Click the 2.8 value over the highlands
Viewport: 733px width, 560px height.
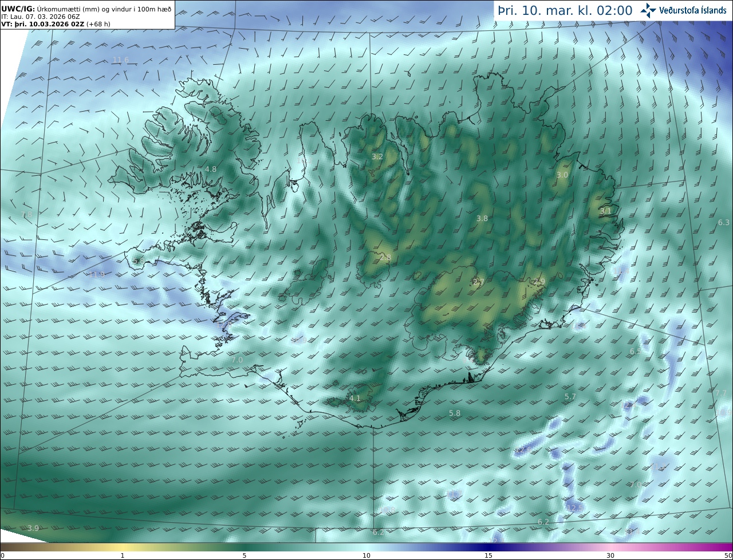tap(385, 258)
